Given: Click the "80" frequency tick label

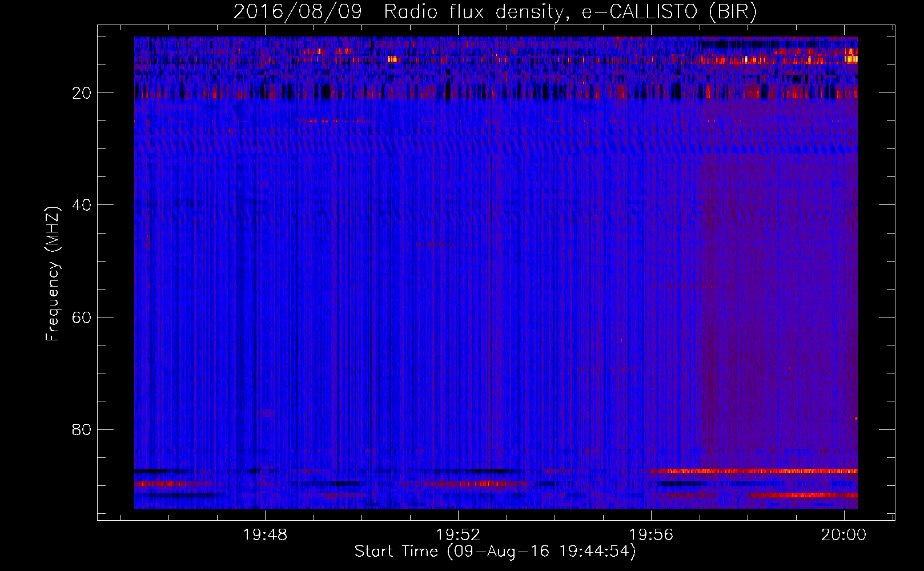Looking at the screenshot, I should [x=82, y=429].
